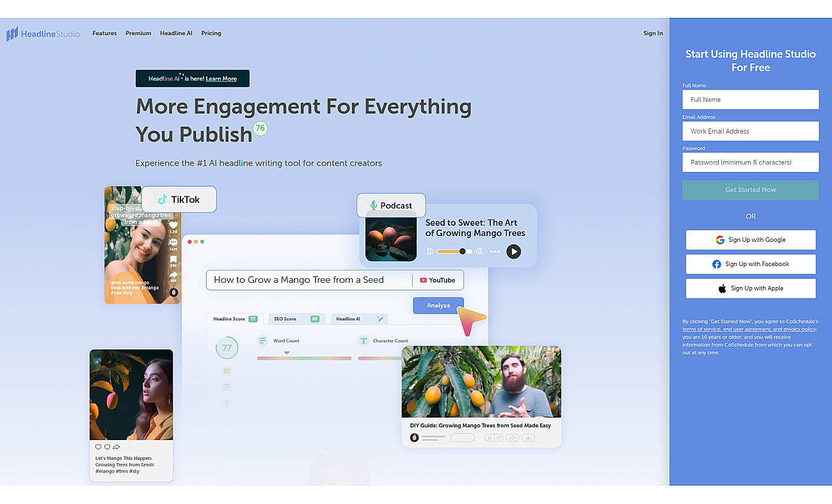Open terms of service and privacy policy link

point(749,329)
